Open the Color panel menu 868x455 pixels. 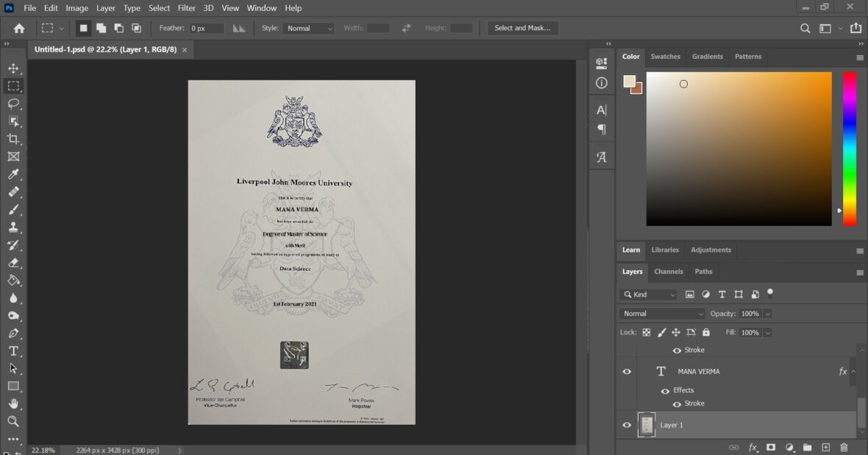tap(860, 57)
